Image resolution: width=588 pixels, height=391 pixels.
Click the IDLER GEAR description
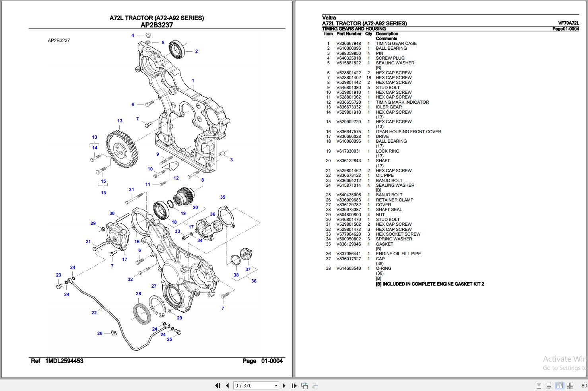[x=389, y=107]
